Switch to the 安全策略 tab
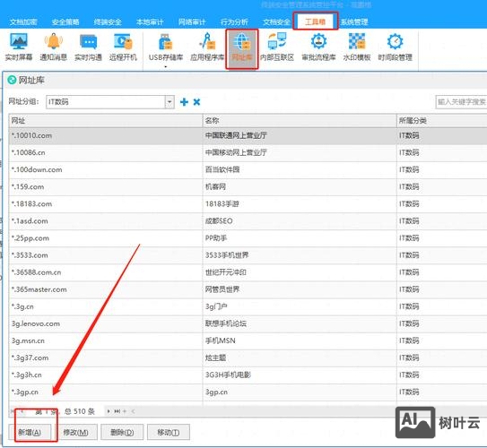The height and width of the screenshot is (448, 487). tap(65, 22)
